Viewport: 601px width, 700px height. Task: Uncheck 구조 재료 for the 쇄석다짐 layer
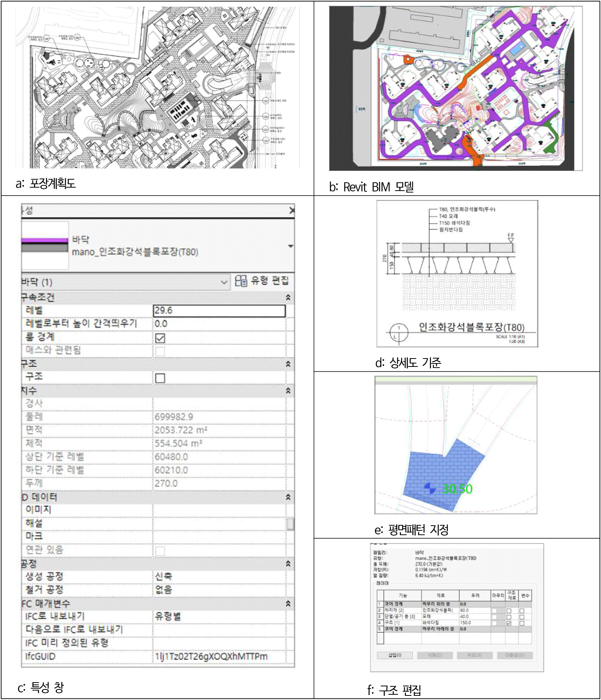coord(509,623)
